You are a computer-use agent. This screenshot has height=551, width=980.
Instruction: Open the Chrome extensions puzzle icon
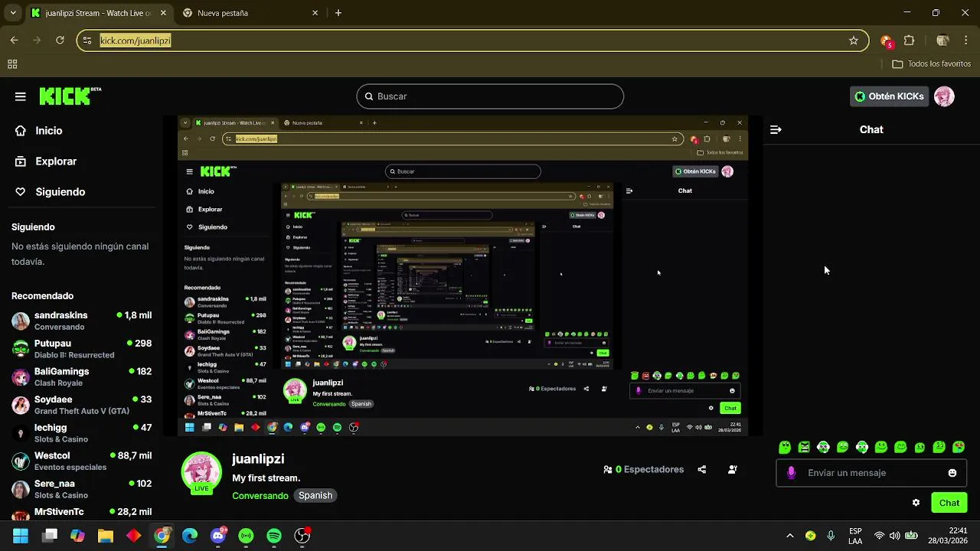pos(910,41)
